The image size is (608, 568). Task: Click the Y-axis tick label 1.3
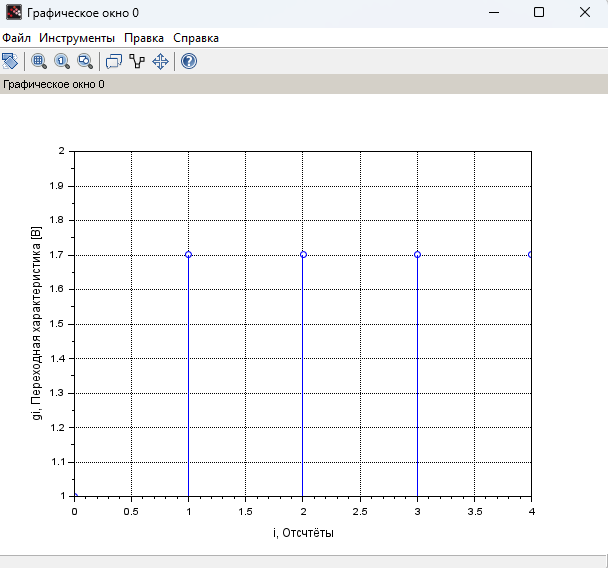coord(57,393)
